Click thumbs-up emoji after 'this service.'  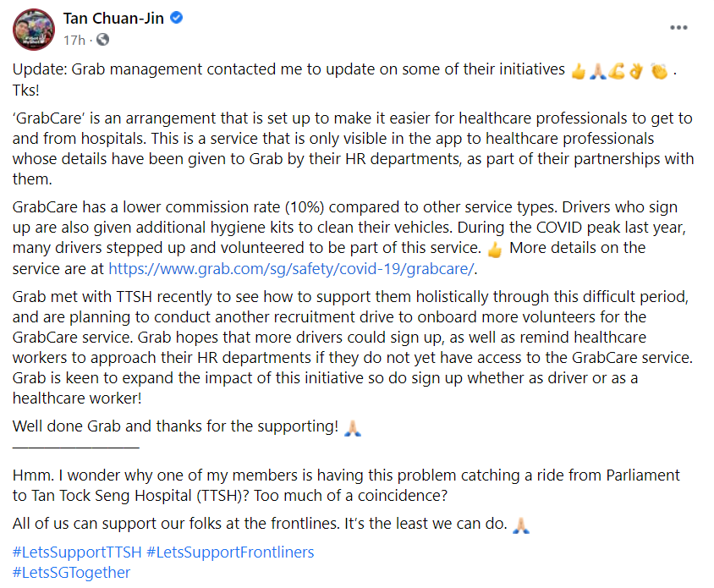[496, 249]
